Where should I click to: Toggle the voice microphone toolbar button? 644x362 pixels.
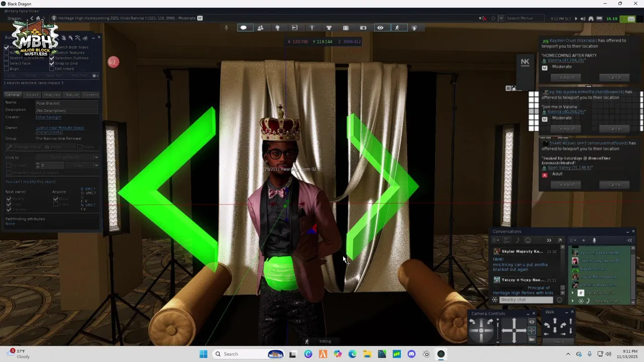(226, 28)
